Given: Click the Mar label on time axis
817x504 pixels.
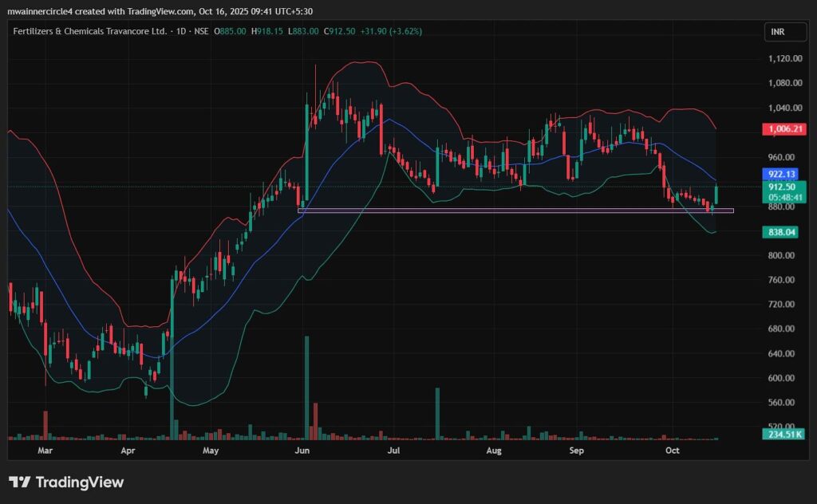Looking at the screenshot, I should click(x=45, y=451).
